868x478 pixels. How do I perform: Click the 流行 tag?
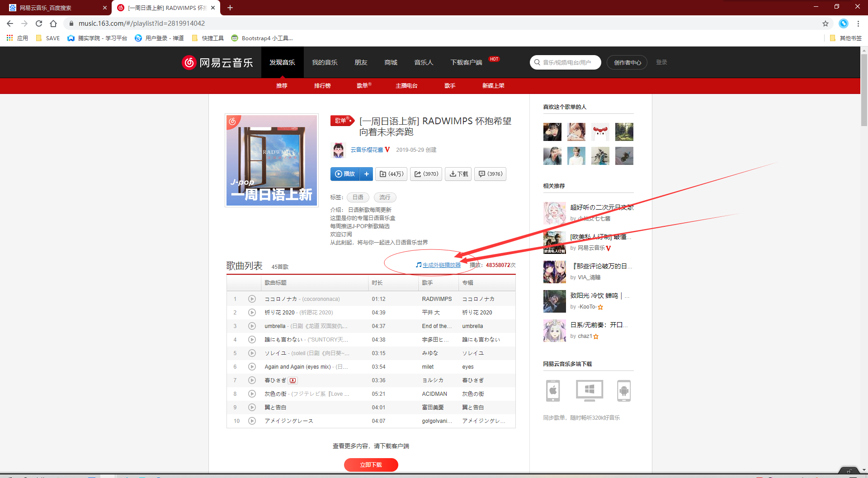click(x=385, y=197)
